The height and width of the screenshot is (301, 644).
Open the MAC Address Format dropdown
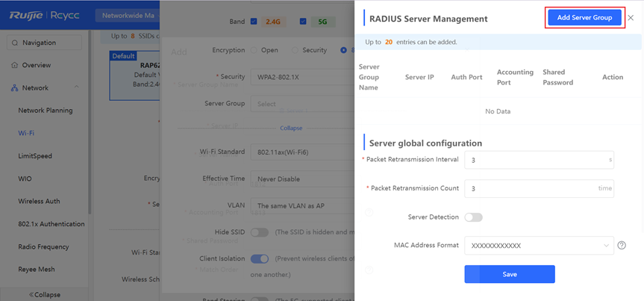point(538,246)
